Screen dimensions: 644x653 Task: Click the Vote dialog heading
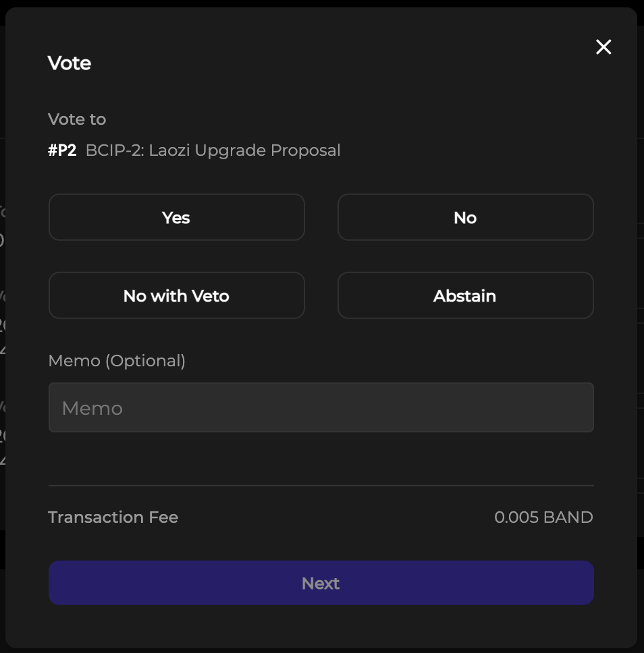pyautogui.click(x=70, y=63)
